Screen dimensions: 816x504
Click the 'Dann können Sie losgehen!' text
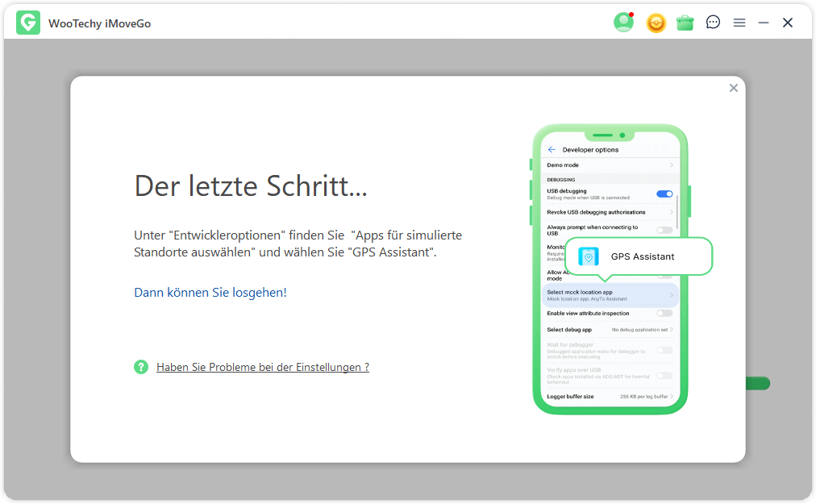point(210,293)
